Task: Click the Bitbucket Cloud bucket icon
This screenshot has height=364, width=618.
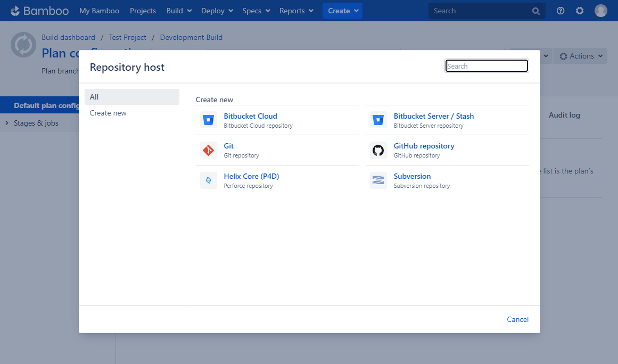Action: (x=209, y=120)
